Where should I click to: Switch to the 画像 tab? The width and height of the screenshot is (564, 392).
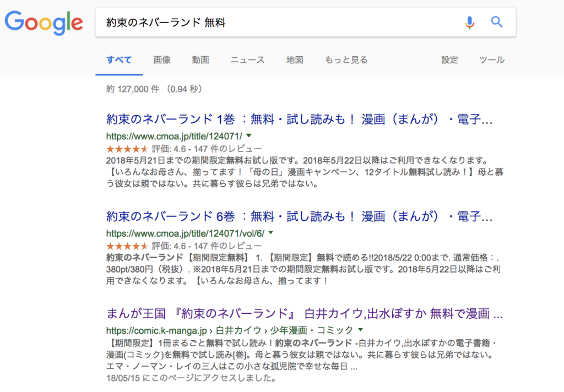click(x=162, y=59)
